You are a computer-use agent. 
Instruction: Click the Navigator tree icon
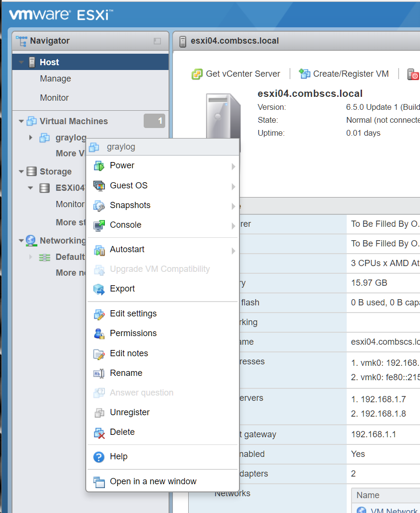(x=22, y=41)
